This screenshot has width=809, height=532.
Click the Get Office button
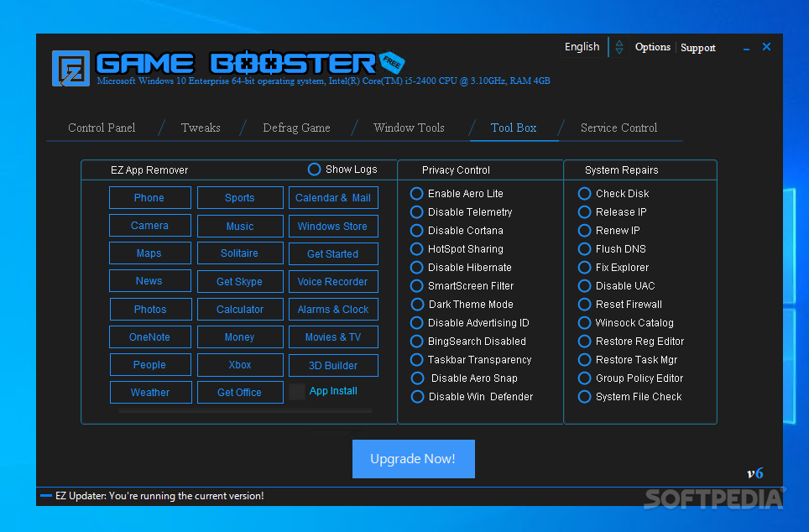coord(240,392)
